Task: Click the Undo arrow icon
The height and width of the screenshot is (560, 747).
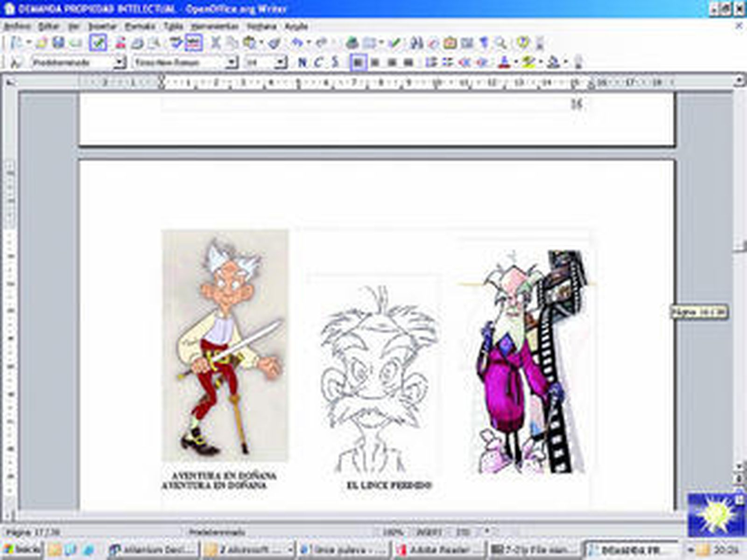Action: [x=296, y=43]
